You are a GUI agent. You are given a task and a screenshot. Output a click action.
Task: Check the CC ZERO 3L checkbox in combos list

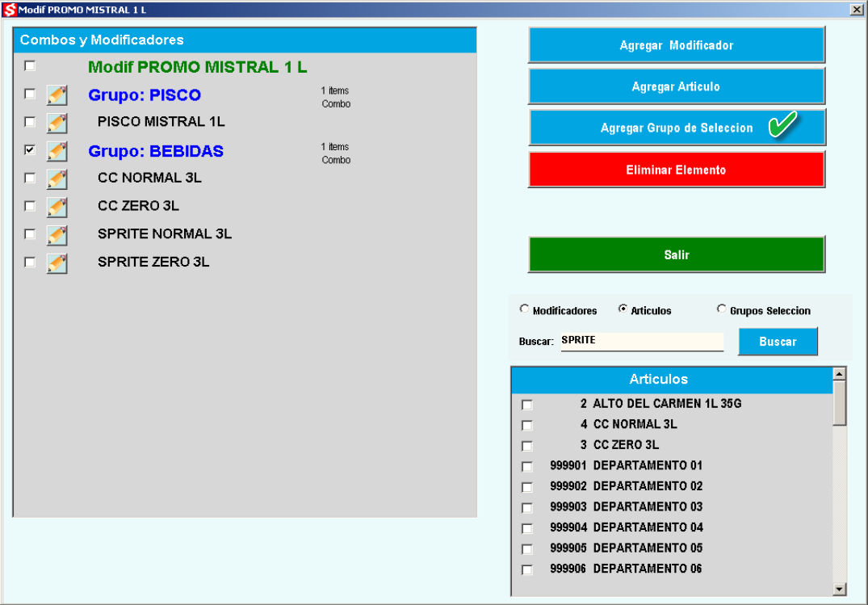30,206
